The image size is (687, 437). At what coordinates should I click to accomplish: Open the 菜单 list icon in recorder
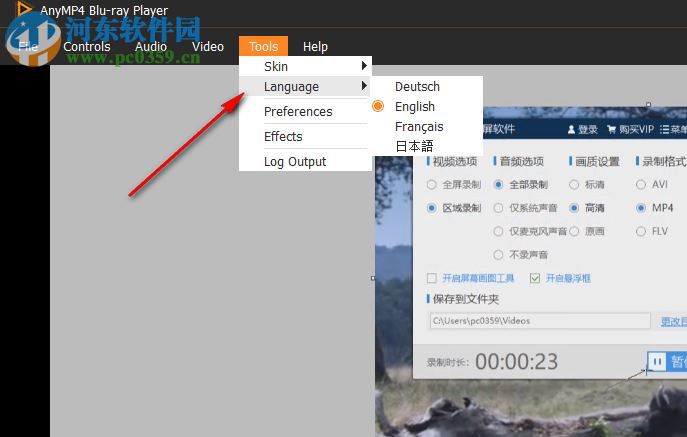(665, 129)
